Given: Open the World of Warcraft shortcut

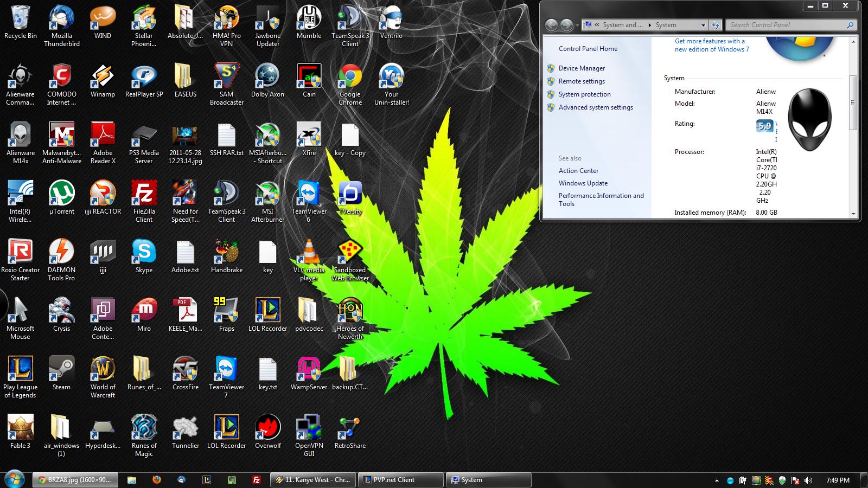Looking at the screenshot, I should (103, 370).
